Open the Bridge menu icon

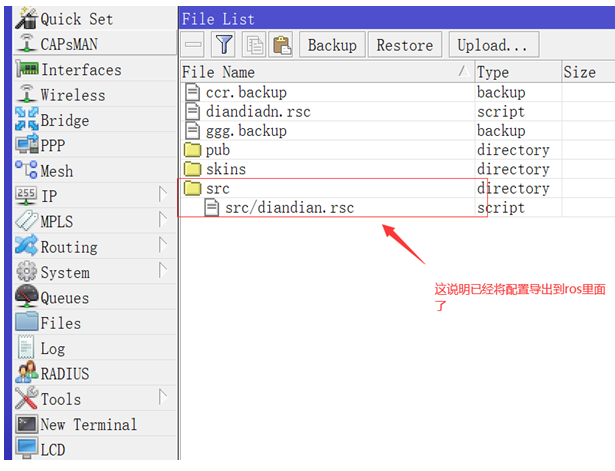pos(26,119)
